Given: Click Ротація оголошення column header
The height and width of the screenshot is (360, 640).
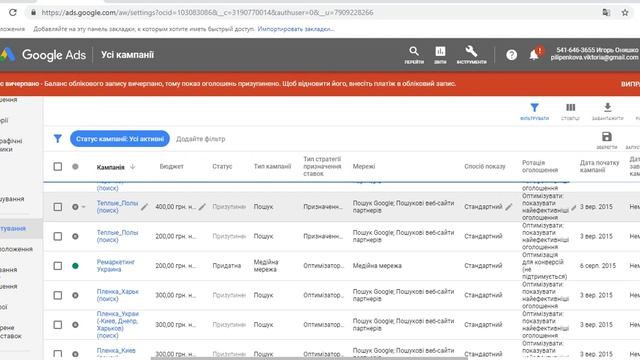Looking at the screenshot, I should pos(540,166).
